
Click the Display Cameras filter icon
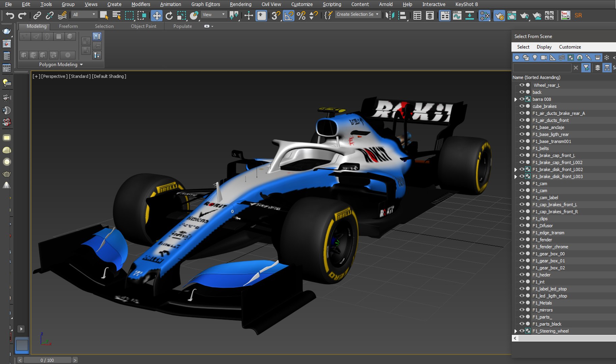(x=544, y=58)
